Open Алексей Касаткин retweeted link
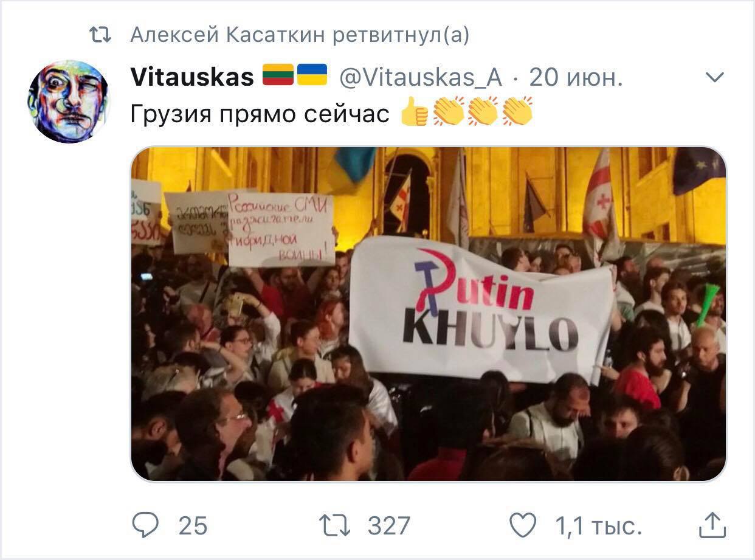The width and height of the screenshot is (755, 560). pyautogui.click(x=300, y=36)
